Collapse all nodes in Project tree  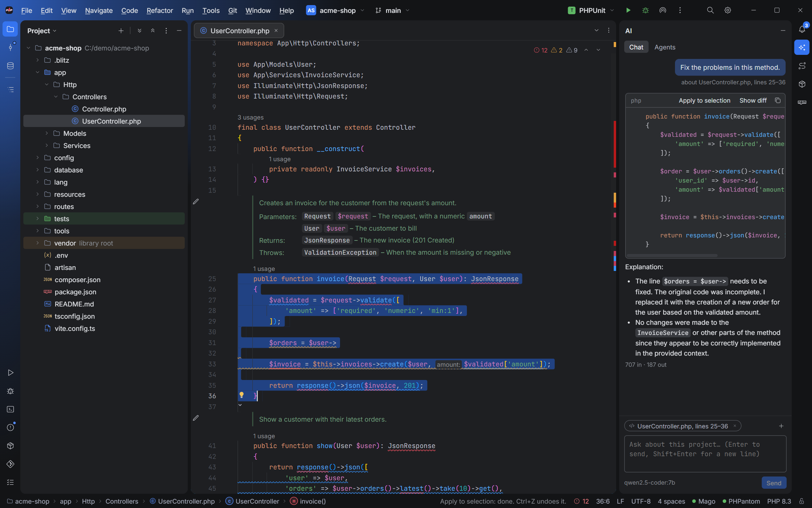153,31
